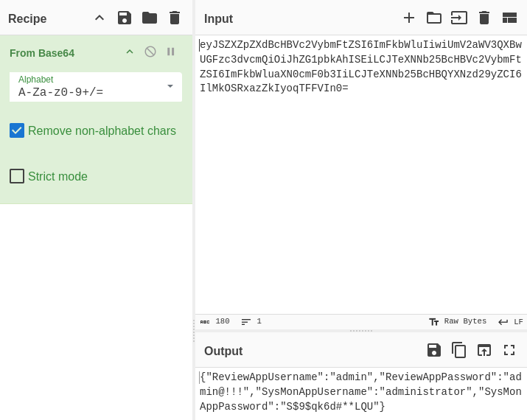This screenshot has height=420, width=527.
Task: Collapse the Recipe pane chevron
Action: (100, 18)
